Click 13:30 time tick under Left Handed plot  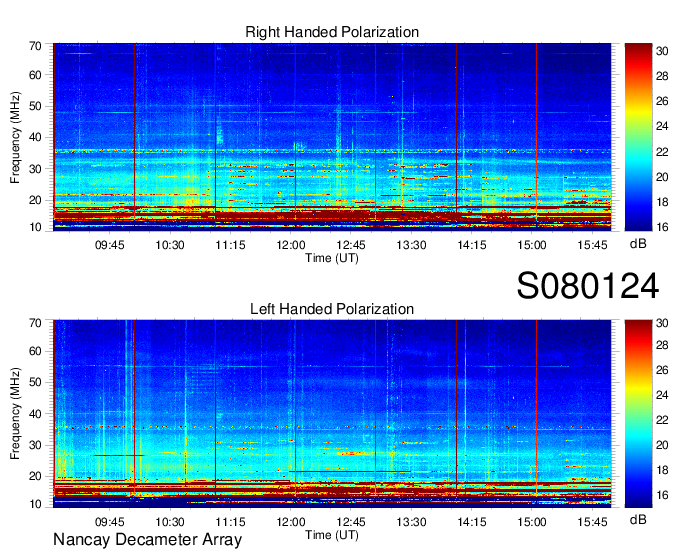(x=412, y=522)
